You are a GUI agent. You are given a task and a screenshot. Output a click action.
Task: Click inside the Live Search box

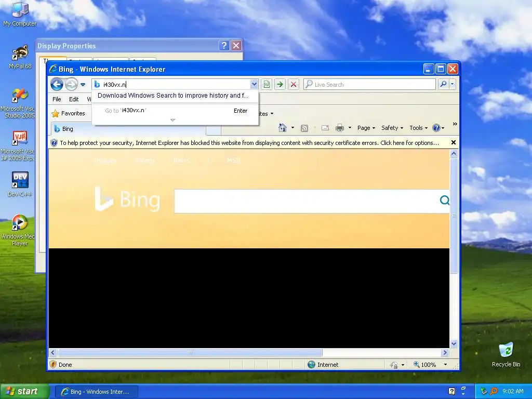[370, 85]
